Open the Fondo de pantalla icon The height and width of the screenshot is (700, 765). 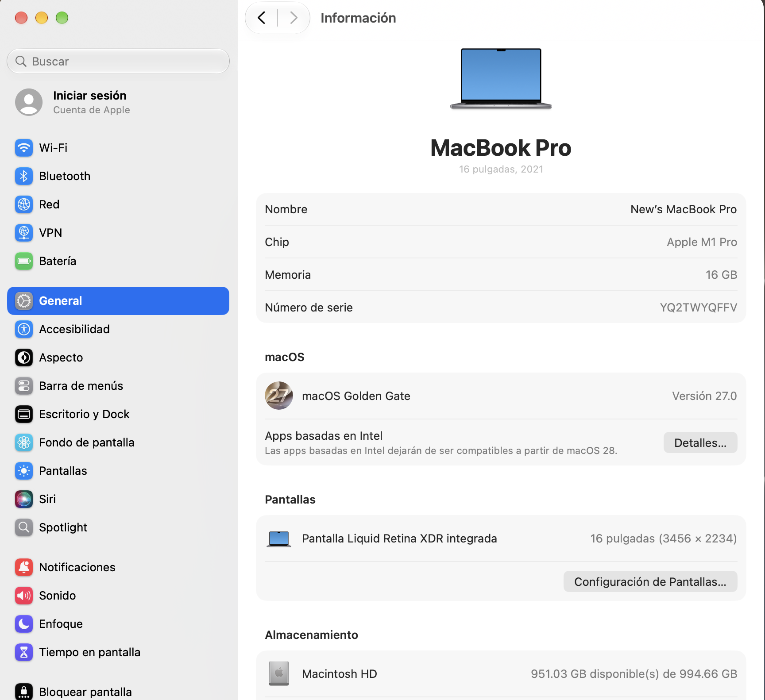[x=24, y=442]
